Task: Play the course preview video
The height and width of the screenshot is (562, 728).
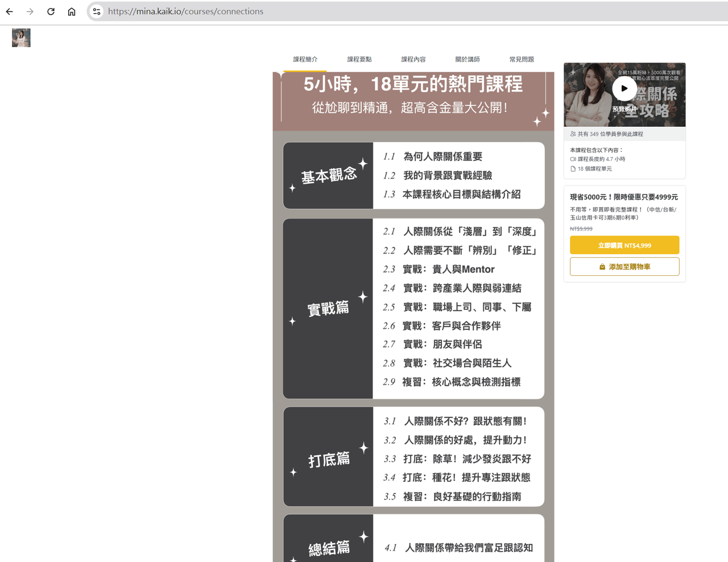Action: pos(624,88)
